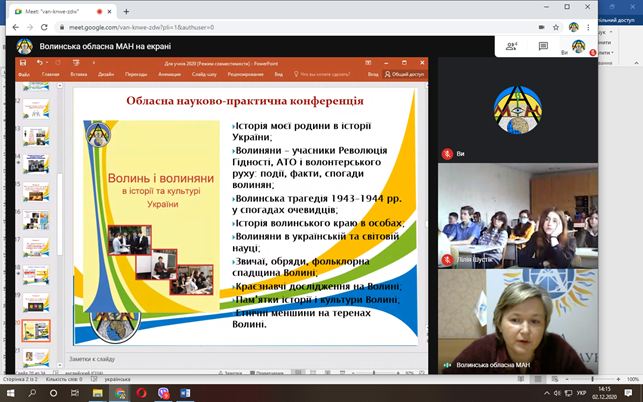This screenshot has height=402, width=643.
Task: Open the Анимация tab in the PowerPoint ribbon
Action: point(169,74)
